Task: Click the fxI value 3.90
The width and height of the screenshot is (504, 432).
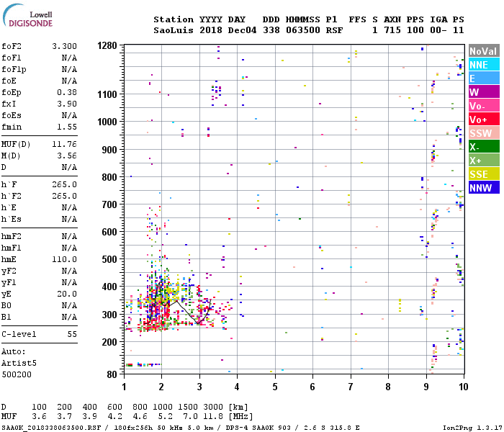Action: tap(67, 104)
